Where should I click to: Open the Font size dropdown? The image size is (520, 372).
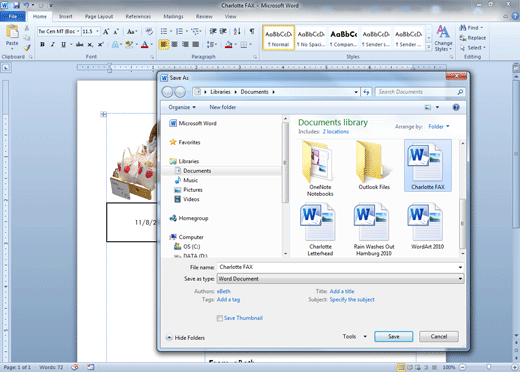[97, 31]
